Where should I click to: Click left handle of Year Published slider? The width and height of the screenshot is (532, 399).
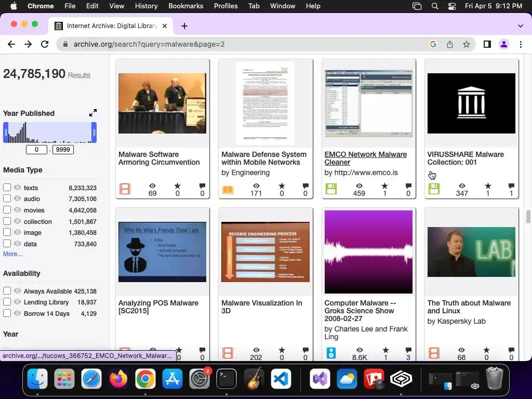coord(6,132)
